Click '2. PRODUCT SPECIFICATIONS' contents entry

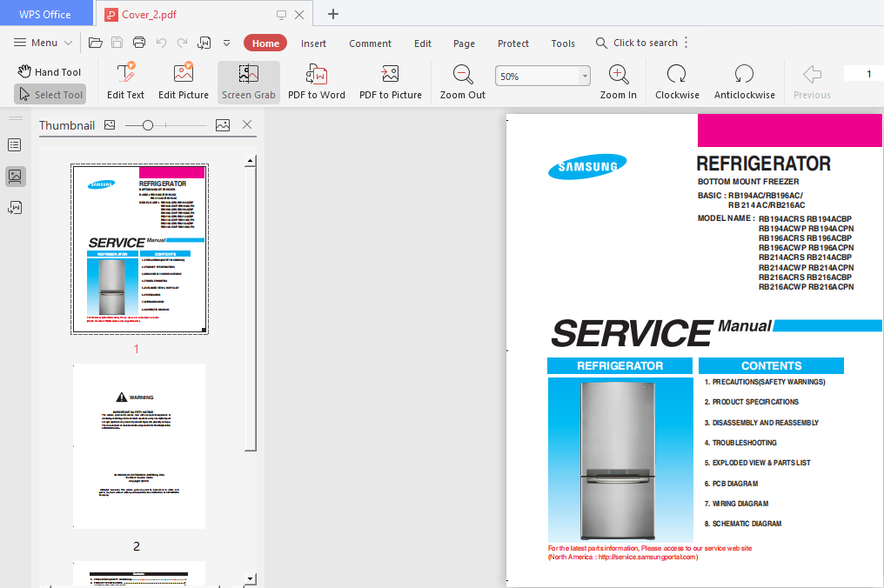[752, 402]
